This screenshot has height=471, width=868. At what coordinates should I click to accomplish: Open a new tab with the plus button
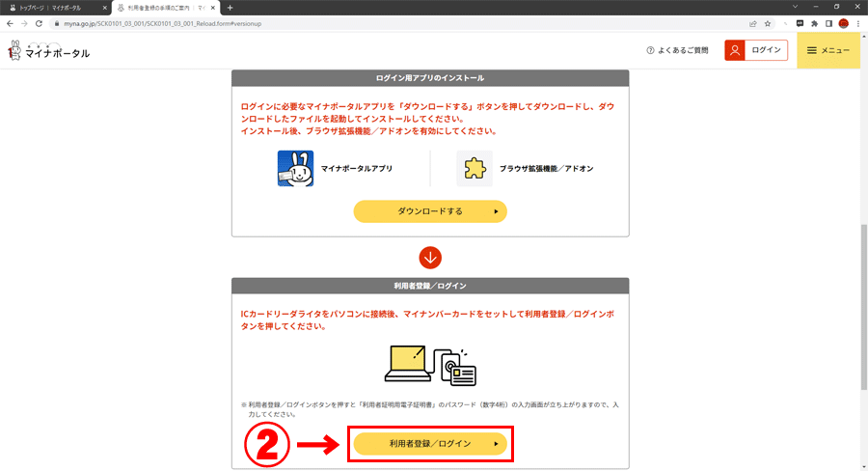[x=231, y=8]
